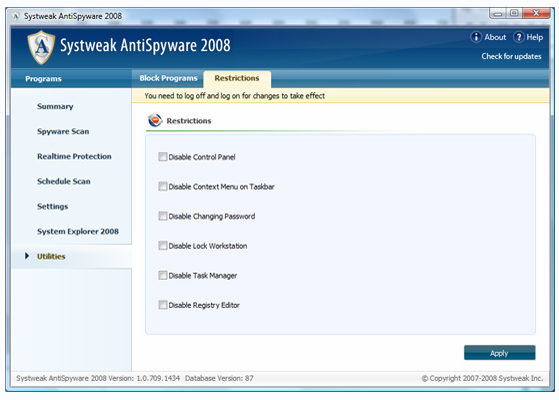Click the Programs sidebar header

pyautogui.click(x=43, y=79)
